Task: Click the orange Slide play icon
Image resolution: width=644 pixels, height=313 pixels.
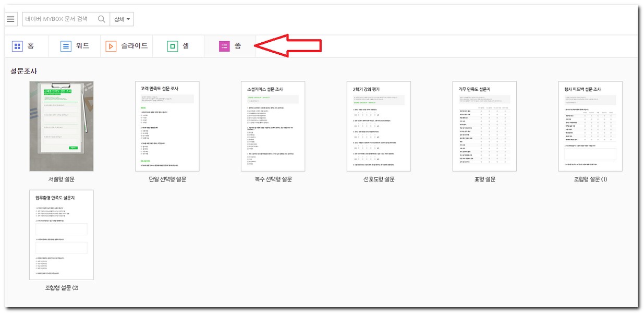Action: coord(111,46)
